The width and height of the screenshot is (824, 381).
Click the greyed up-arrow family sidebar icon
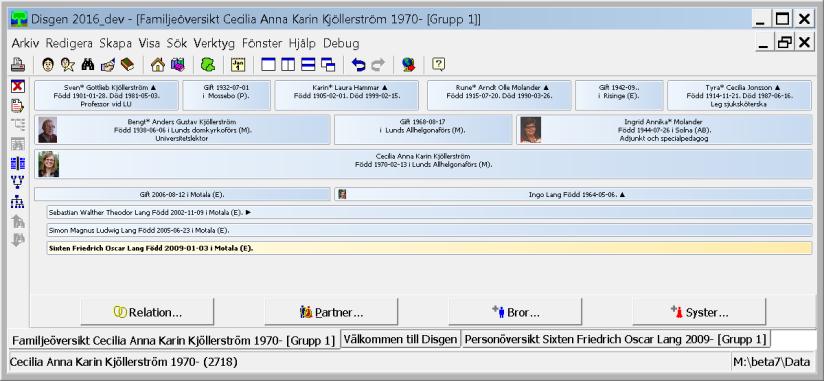pyautogui.click(x=17, y=221)
